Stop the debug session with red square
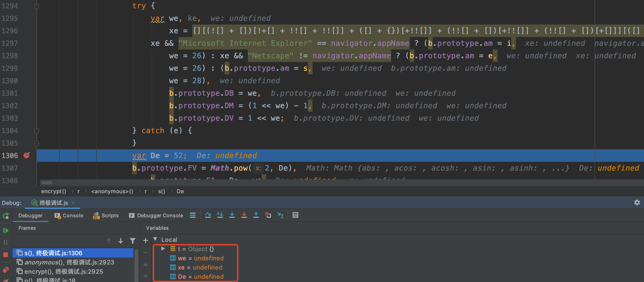Screen dimensions: 644x282 (x=6, y=254)
